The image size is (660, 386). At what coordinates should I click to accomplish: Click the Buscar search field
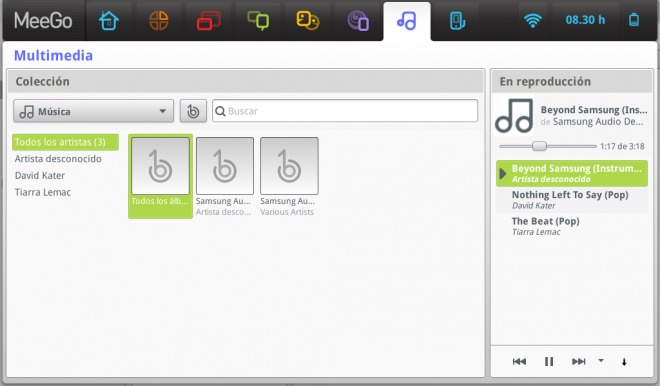pos(345,111)
